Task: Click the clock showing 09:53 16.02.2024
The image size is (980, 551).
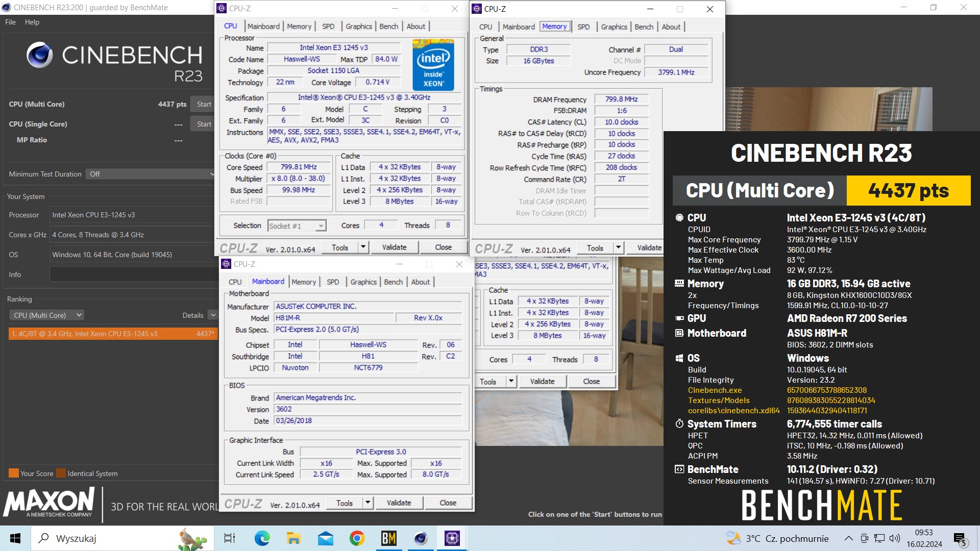Action: [x=924, y=538]
